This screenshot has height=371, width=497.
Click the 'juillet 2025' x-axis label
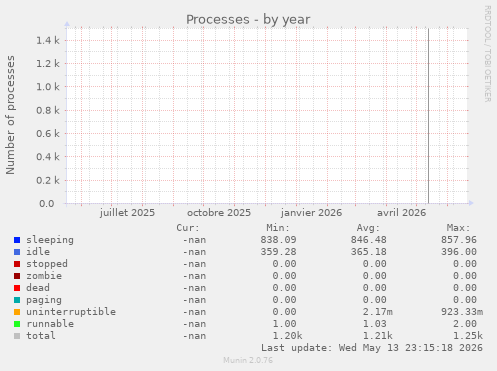click(x=127, y=213)
